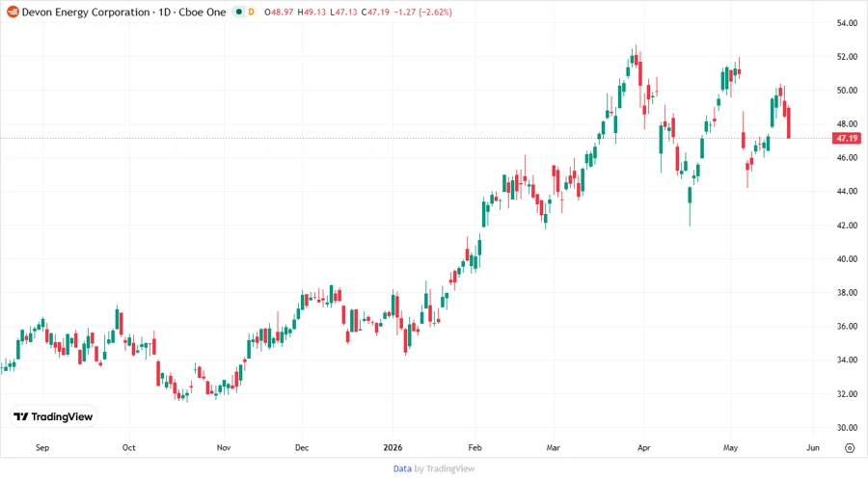This screenshot has width=868, height=480.
Task: Click the O48.97 open value
Action: (279, 12)
